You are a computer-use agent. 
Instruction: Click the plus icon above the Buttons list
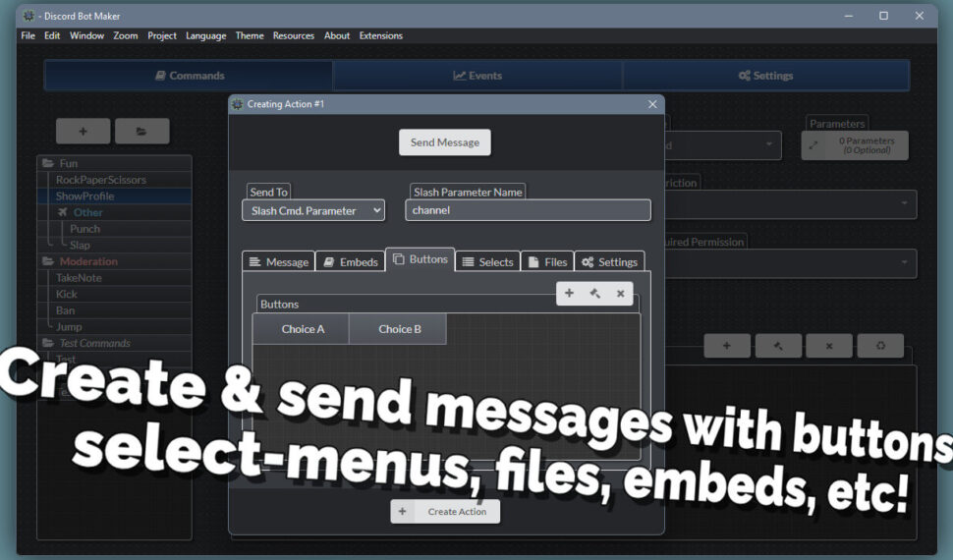point(569,293)
